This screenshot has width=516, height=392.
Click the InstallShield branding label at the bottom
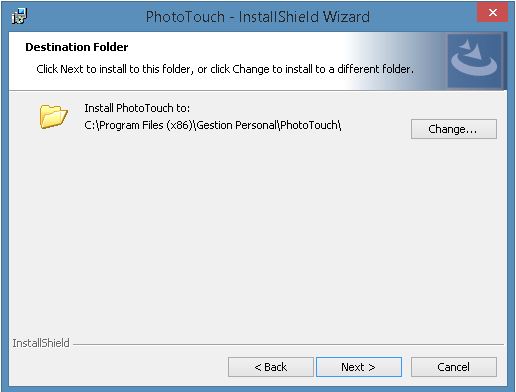[41, 343]
